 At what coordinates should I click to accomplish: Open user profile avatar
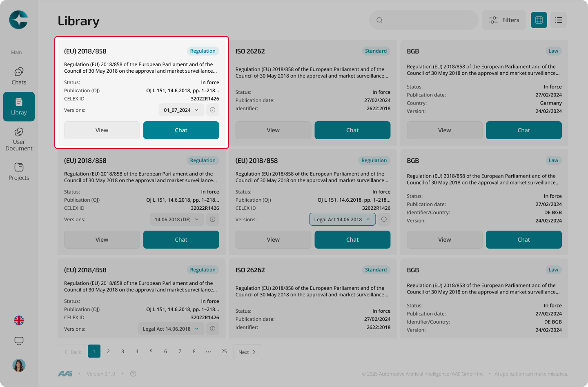click(x=19, y=365)
